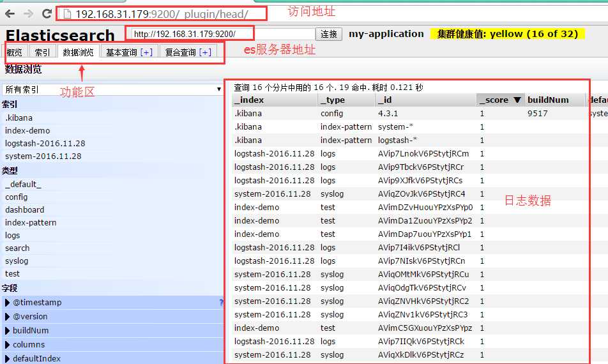Click the 连接 connect button

329,34
